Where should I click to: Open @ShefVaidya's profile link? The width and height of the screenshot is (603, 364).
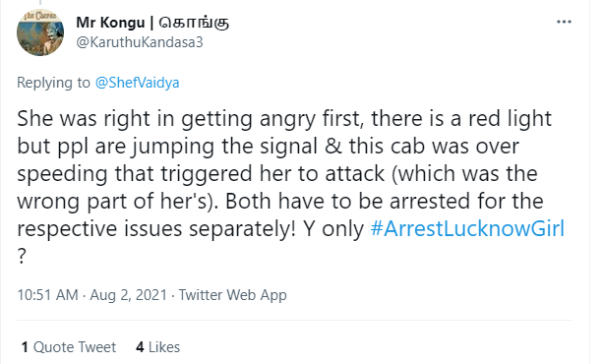pos(137,83)
